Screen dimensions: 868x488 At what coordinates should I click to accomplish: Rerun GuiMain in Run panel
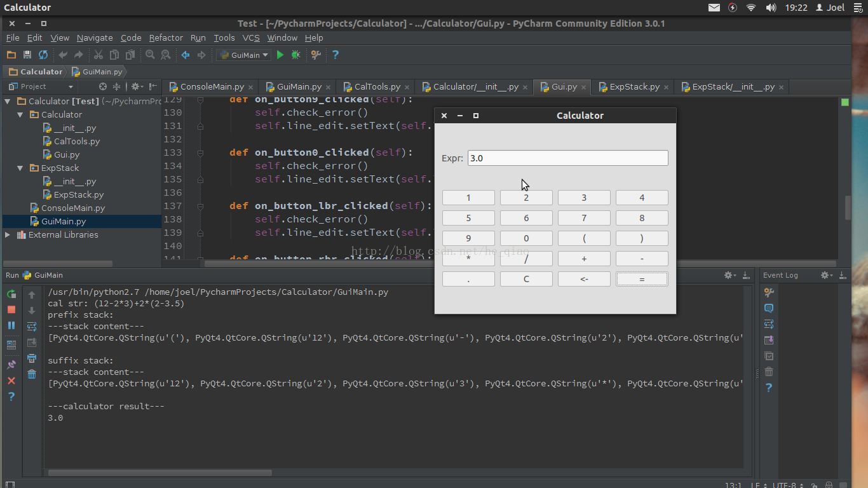(11, 294)
